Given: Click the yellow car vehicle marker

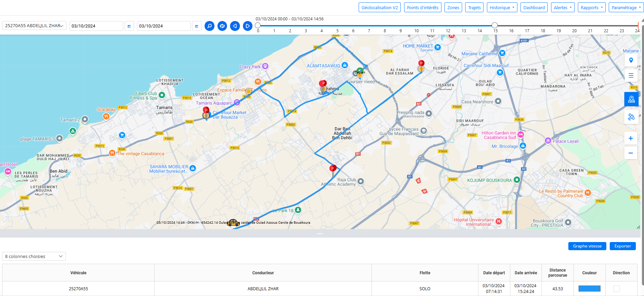Looking at the screenshot, I should point(233,223).
